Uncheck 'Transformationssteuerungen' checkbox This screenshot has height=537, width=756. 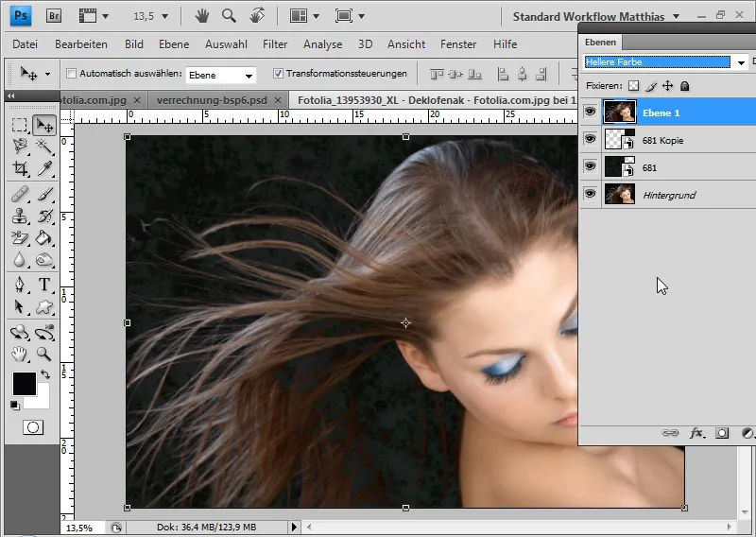pos(278,74)
